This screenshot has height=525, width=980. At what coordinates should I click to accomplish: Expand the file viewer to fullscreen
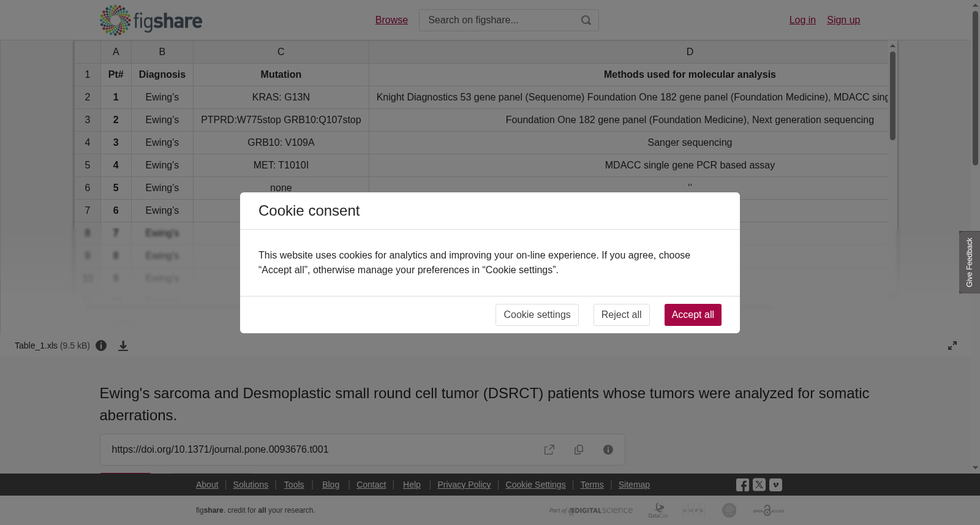coord(952,346)
